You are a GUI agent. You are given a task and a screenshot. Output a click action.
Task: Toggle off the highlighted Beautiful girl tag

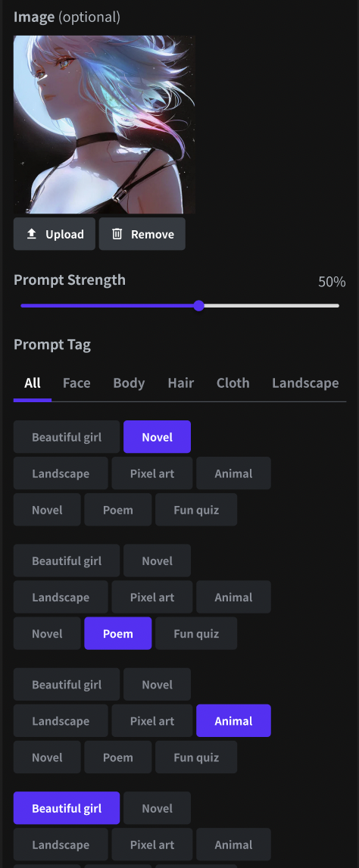tap(67, 808)
